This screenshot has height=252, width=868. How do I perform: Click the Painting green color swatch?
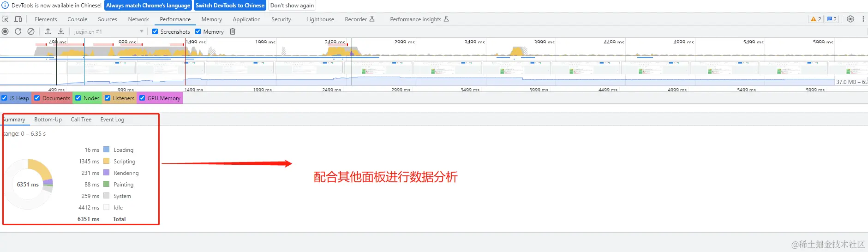tap(107, 184)
